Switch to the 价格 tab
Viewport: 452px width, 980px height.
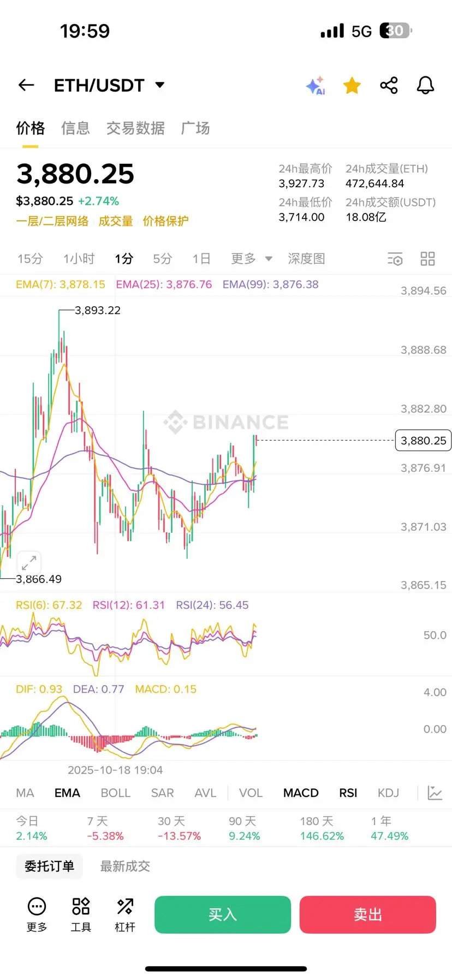tap(31, 128)
